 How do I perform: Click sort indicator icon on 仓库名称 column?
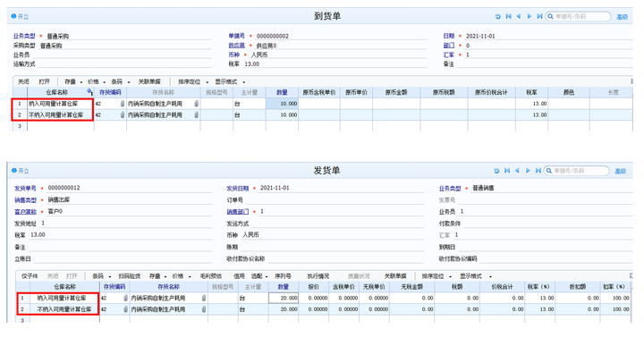89,92
